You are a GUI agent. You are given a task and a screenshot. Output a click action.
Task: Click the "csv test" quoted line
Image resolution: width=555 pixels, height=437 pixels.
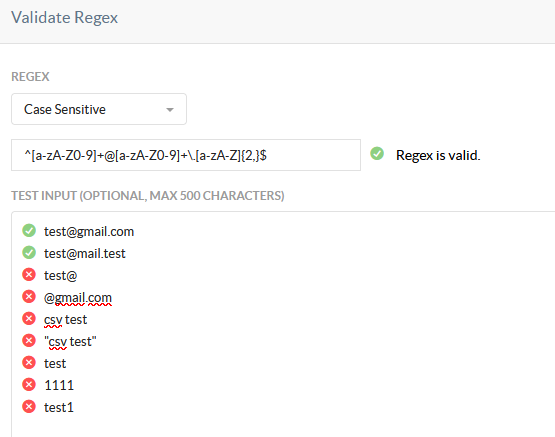70,342
